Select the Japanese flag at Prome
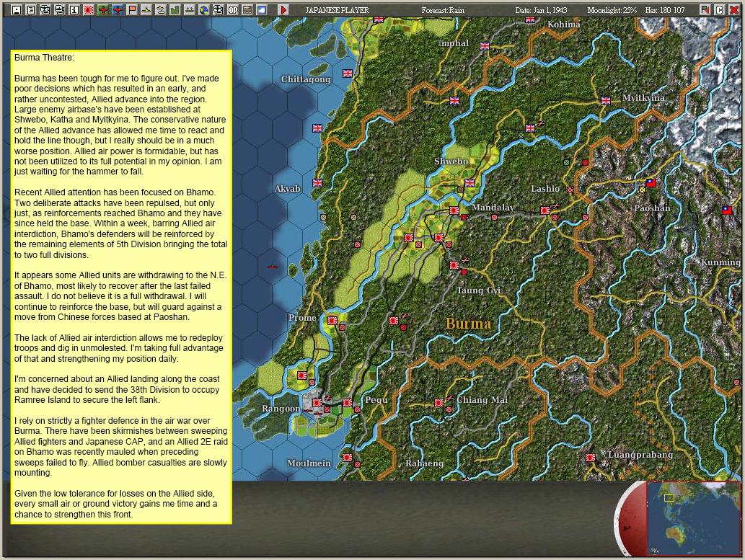 (332, 321)
